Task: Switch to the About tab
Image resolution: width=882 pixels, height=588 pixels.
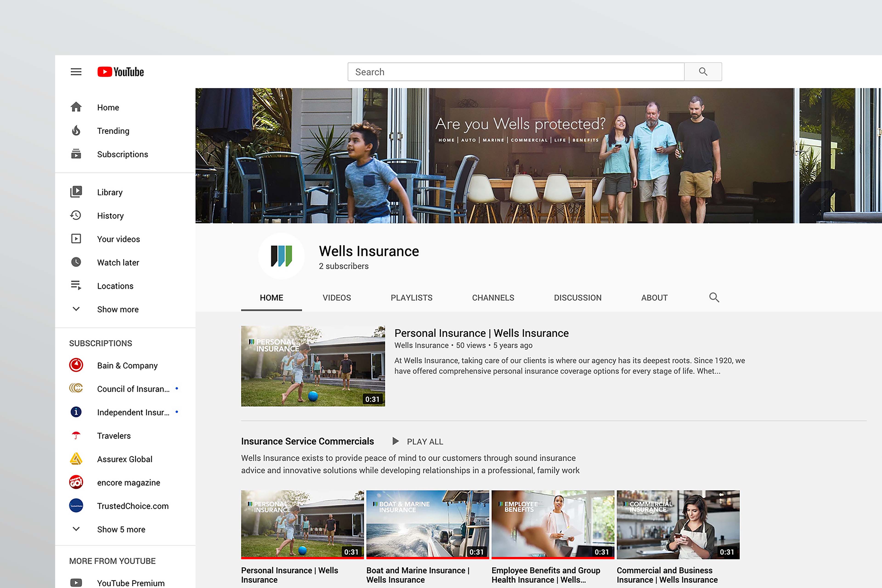Action: pyautogui.click(x=654, y=298)
